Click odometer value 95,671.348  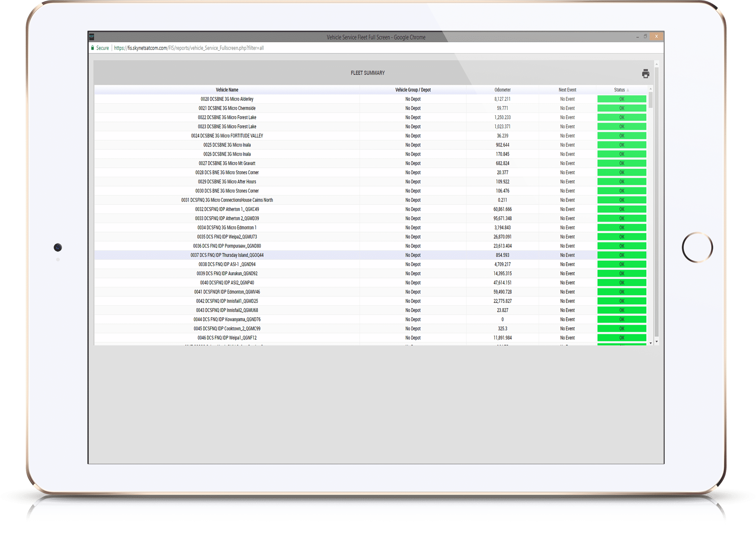click(x=502, y=218)
